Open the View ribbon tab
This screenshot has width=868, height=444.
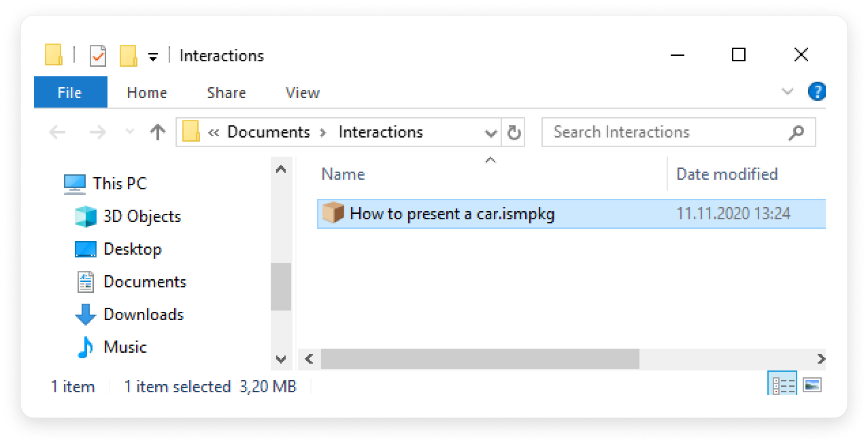(303, 93)
